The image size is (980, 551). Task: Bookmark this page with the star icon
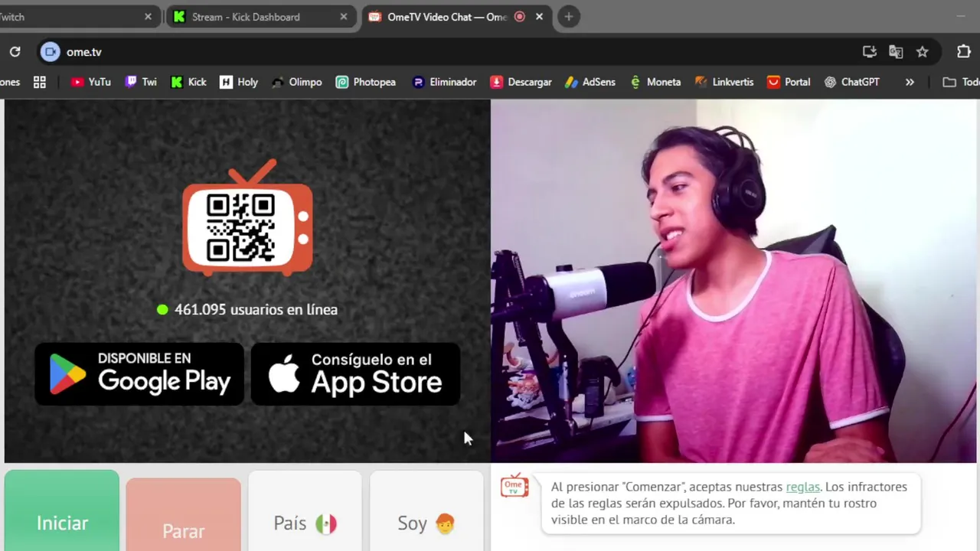tap(923, 52)
